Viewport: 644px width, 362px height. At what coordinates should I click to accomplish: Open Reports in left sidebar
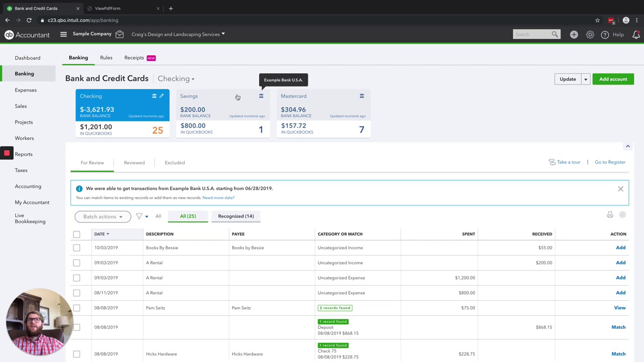tap(24, 154)
